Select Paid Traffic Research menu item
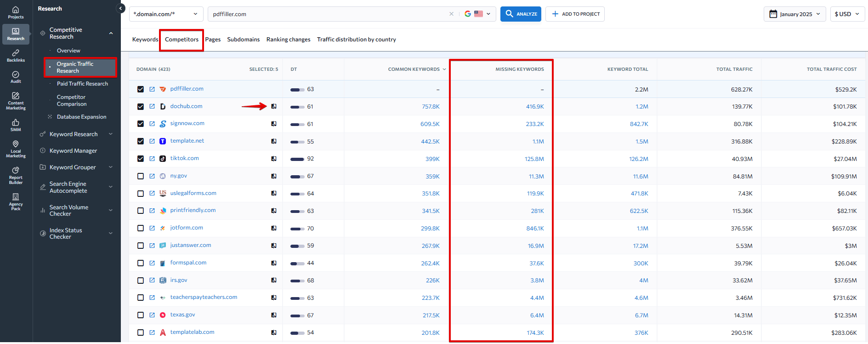This screenshot has width=868, height=344. click(x=82, y=84)
